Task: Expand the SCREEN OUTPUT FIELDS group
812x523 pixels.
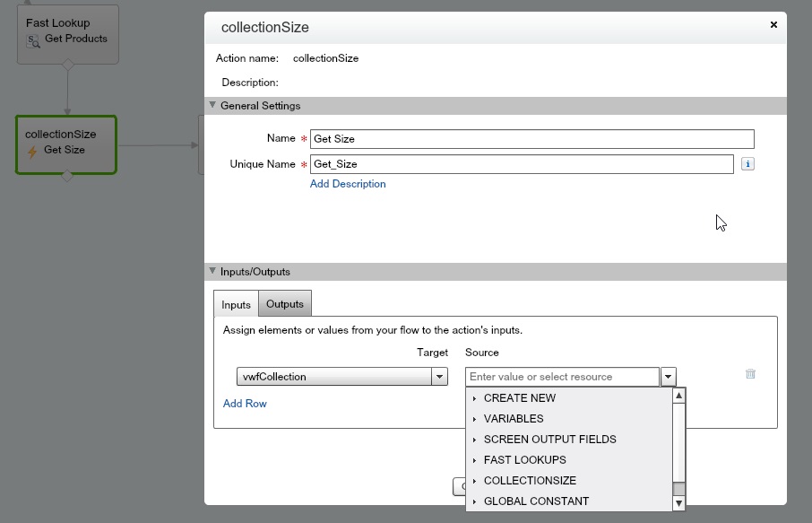Action: point(549,440)
